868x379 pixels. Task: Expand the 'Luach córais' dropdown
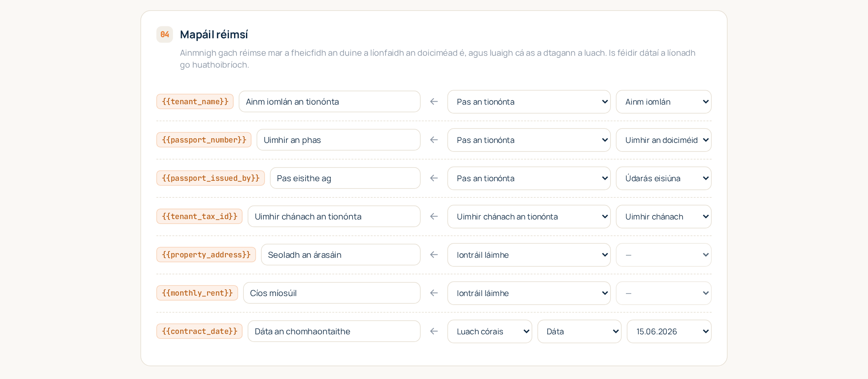pyautogui.click(x=490, y=331)
